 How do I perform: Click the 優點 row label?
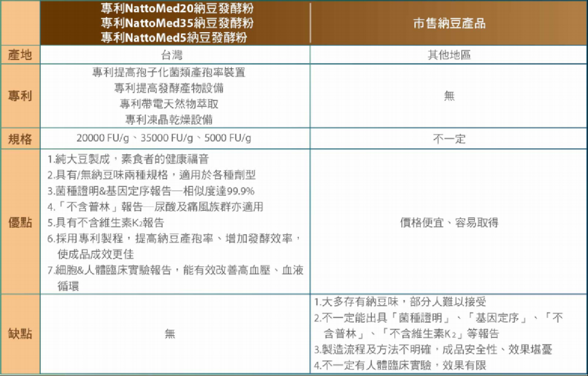pos(20,222)
